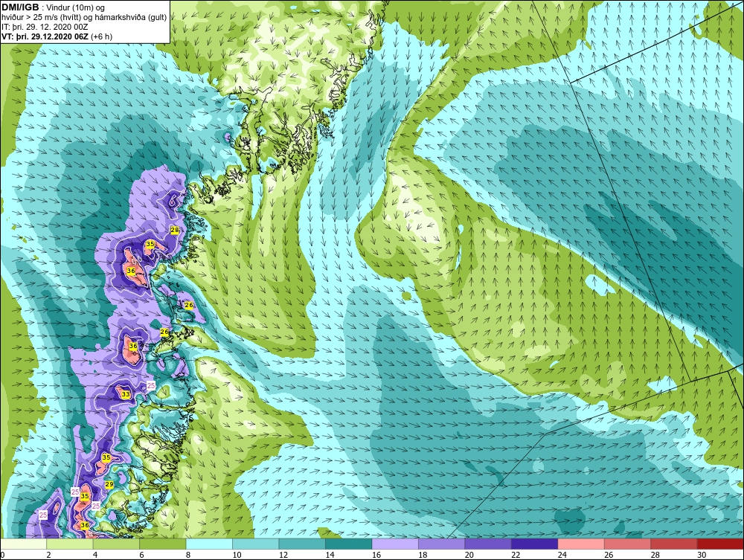Pick the pale cyan 8–10 m/s legend swatch
Image resolution: width=744 pixels, height=560 pixels.
tap(209, 544)
